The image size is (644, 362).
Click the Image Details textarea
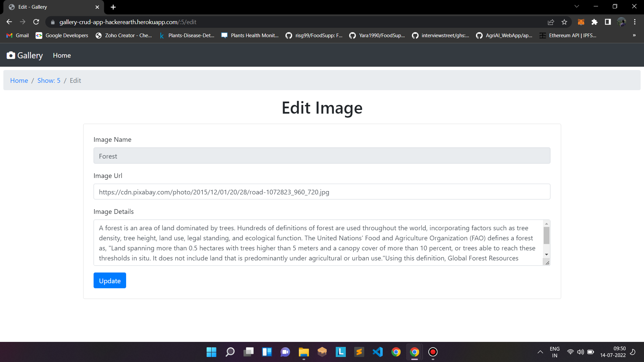[x=322, y=242]
